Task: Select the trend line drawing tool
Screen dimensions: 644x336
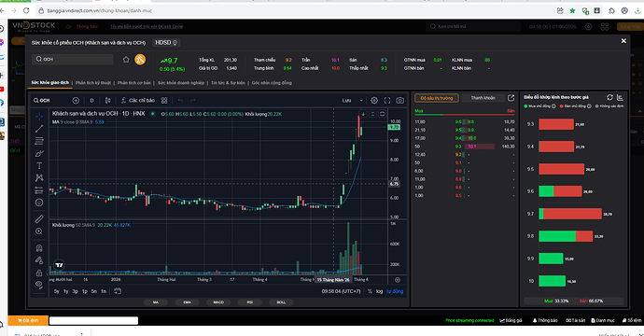Action: coord(39,129)
